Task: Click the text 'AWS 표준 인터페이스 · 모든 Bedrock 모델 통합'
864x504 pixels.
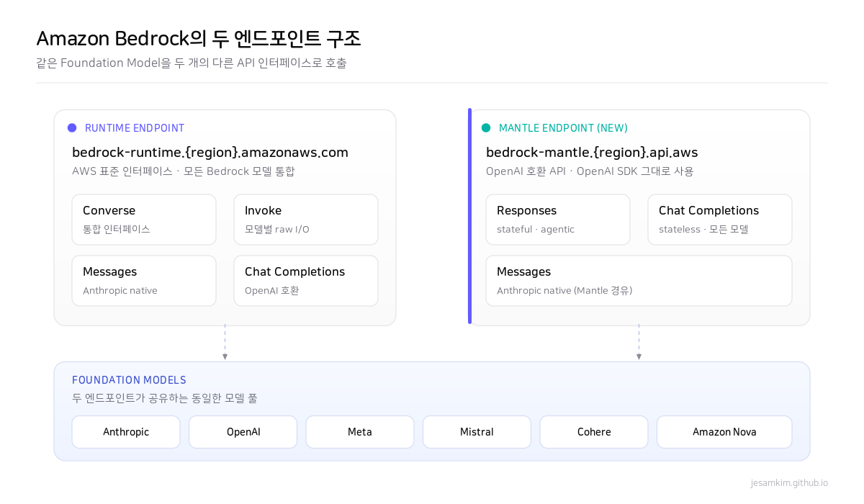Action: [x=184, y=171]
